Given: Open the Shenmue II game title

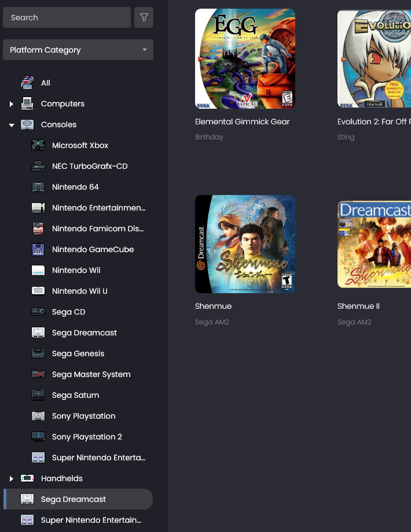Looking at the screenshot, I should coord(358,306).
